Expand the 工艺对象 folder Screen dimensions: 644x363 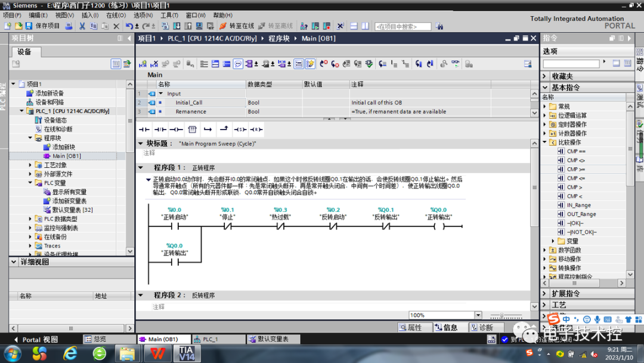[30, 165]
